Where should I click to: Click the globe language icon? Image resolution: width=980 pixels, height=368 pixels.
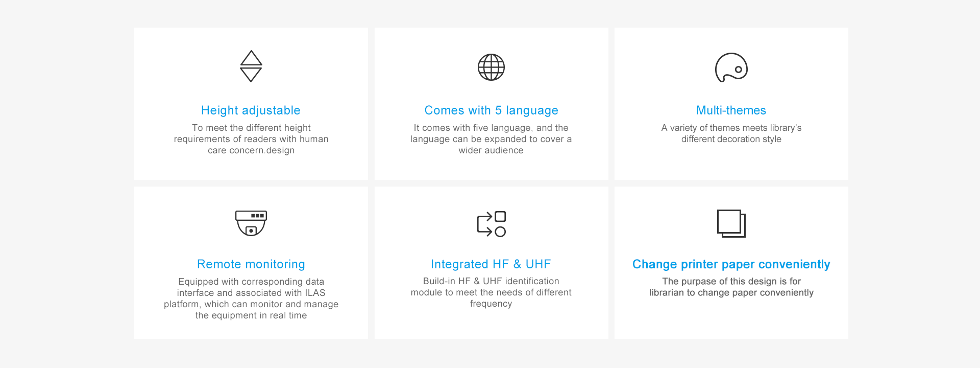pos(491,67)
